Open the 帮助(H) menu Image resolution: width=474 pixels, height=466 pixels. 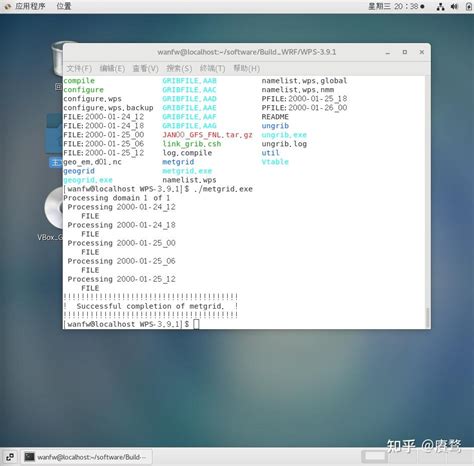246,69
